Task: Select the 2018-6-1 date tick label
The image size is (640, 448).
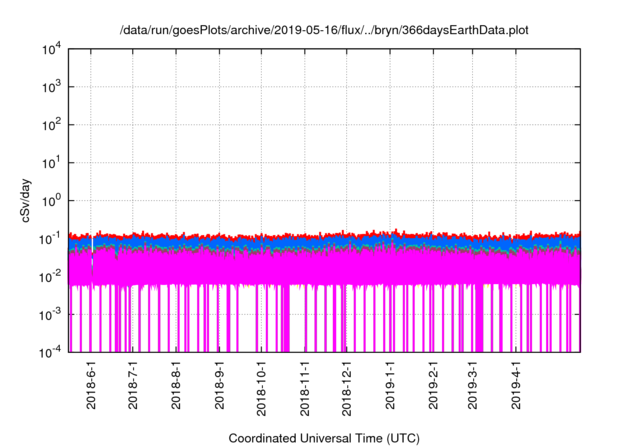Action: coord(92,386)
